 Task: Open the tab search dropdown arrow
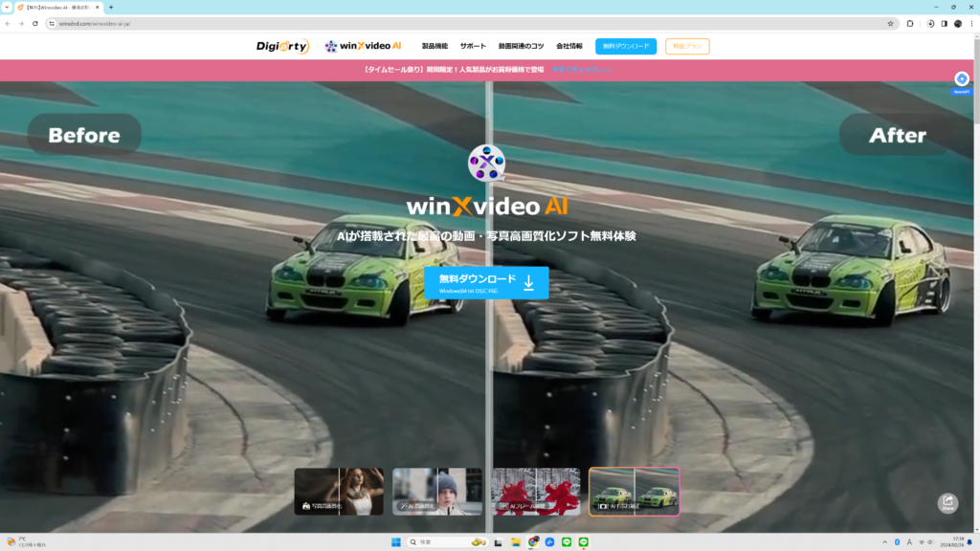pyautogui.click(x=7, y=8)
